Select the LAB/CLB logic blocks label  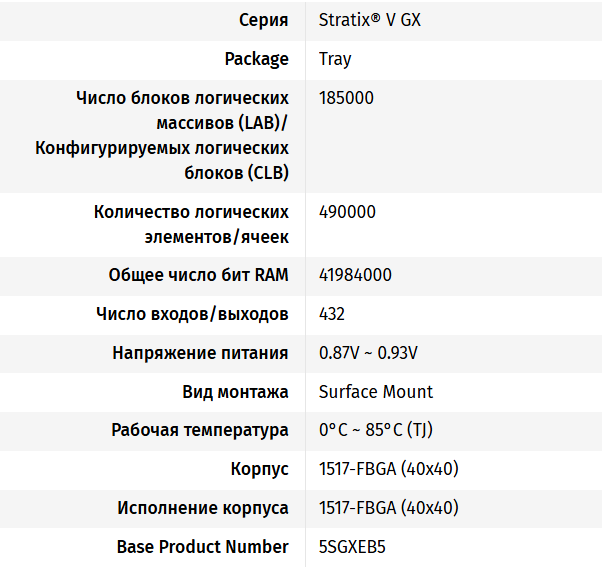(162, 135)
